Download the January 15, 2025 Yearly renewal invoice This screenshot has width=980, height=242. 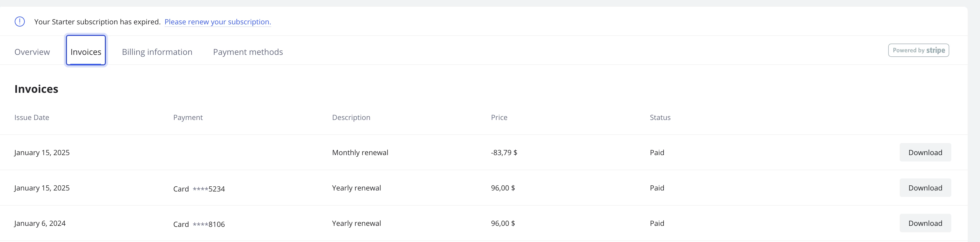pyautogui.click(x=925, y=188)
